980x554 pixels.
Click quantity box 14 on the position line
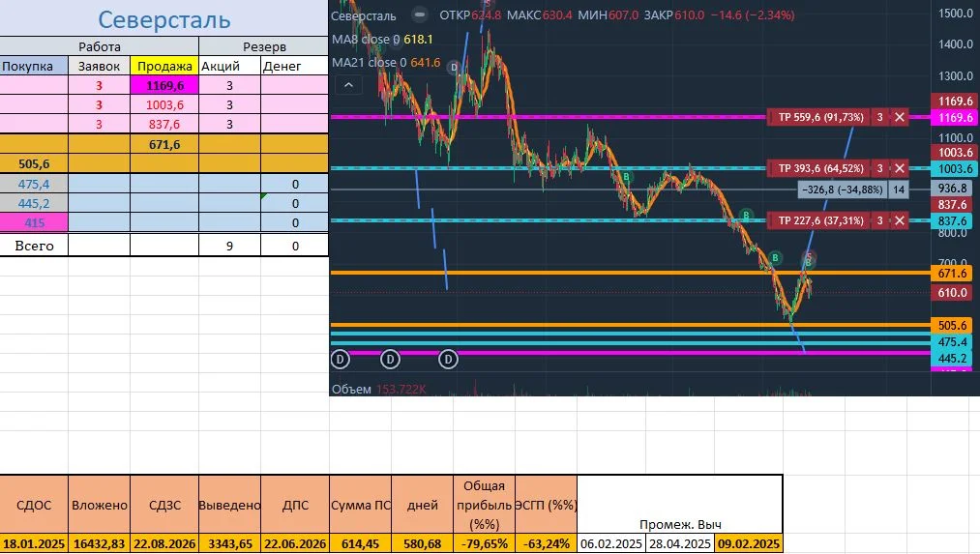click(899, 190)
